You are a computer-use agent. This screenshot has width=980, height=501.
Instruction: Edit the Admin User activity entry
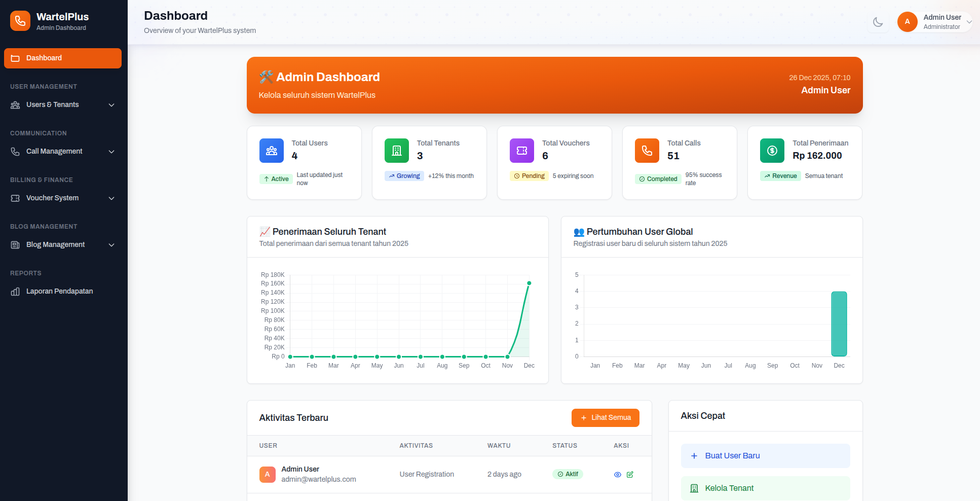pyautogui.click(x=630, y=474)
